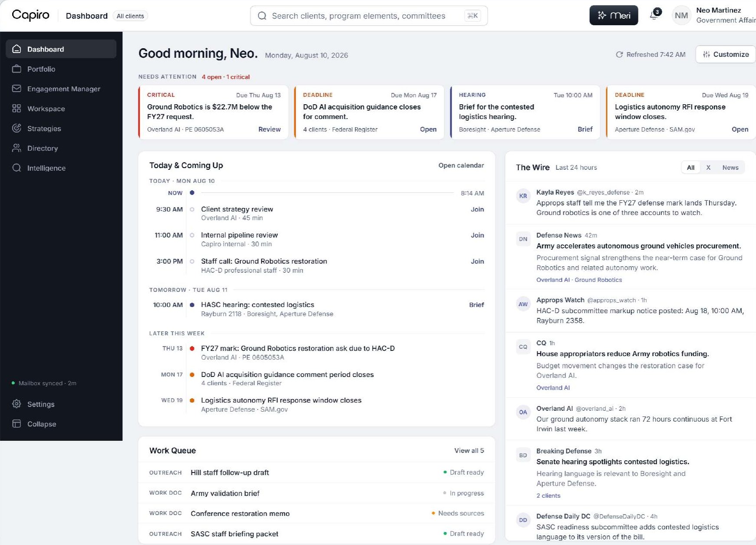Click Mailbox synced status in sidebar
756x545 pixels.
(x=44, y=383)
